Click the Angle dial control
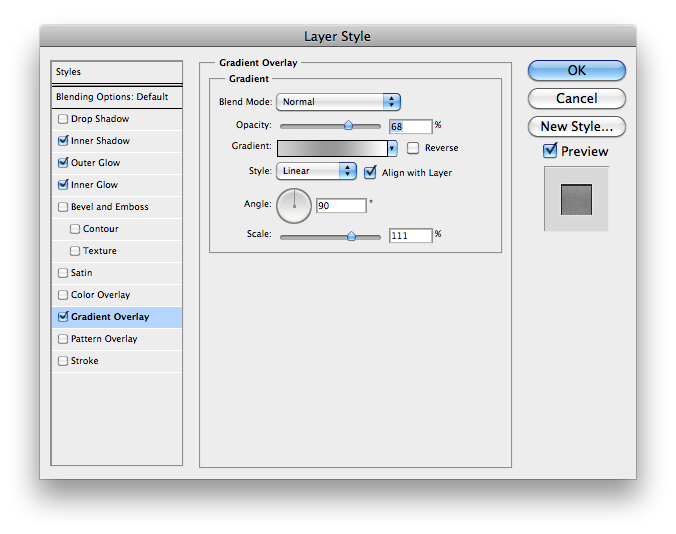 point(294,206)
